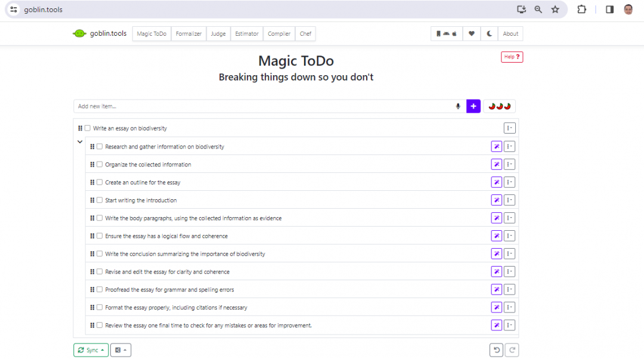Screen dimensions: 644x359
Task: Collapse the subtask list with the chevron
Action: (80, 142)
